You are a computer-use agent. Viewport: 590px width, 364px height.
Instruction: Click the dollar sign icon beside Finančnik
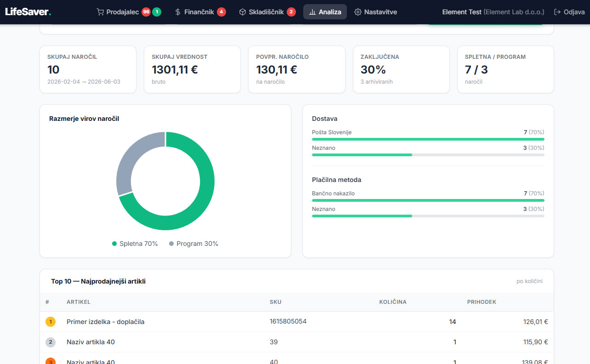click(x=178, y=12)
